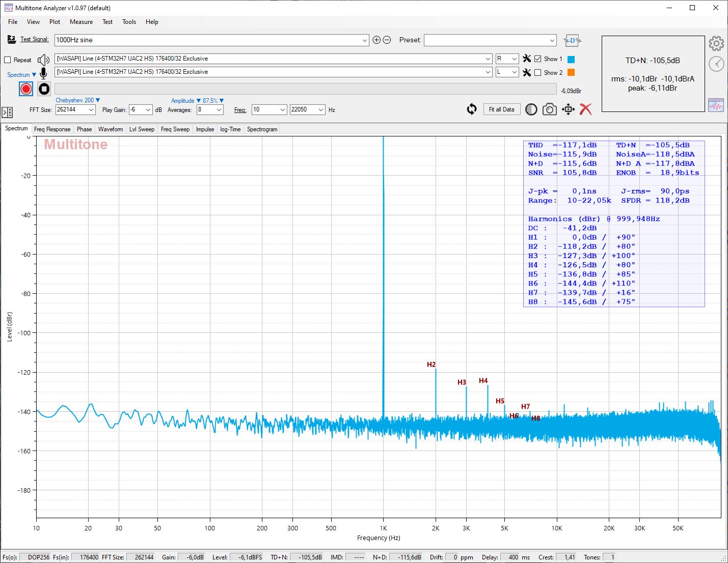
Task: Click the Fit all Data button
Action: (x=502, y=109)
